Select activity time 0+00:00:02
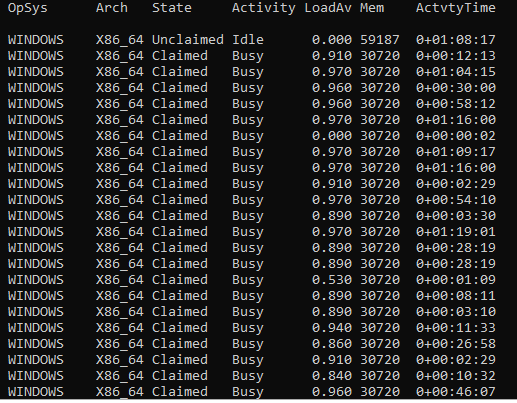Viewport: 517px width, 403px height. (x=456, y=136)
